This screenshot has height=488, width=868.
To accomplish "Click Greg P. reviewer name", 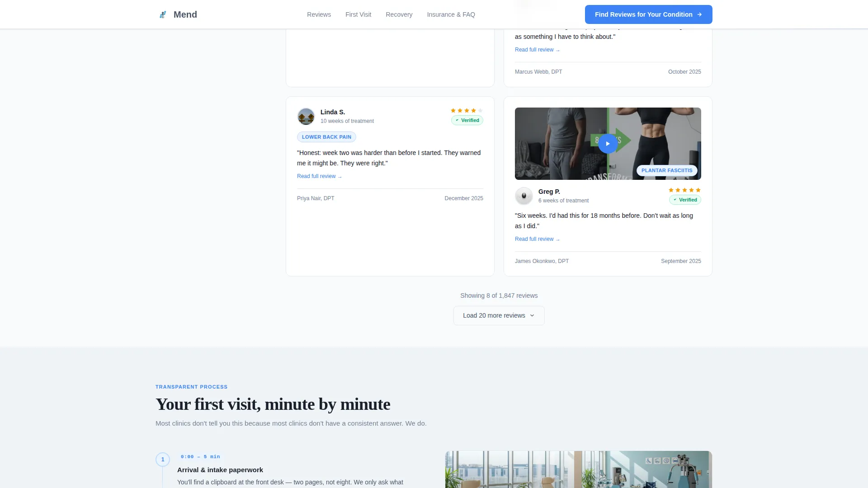I will [549, 192].
